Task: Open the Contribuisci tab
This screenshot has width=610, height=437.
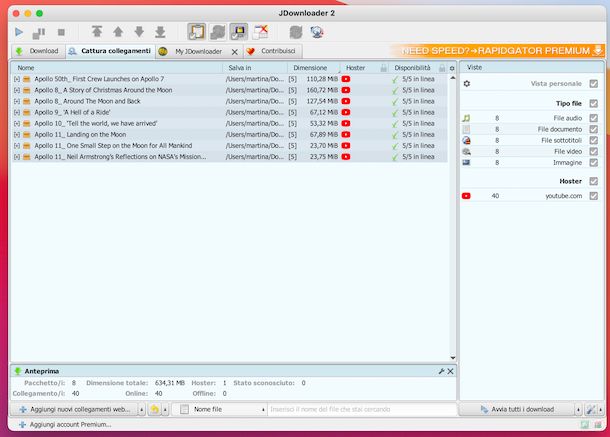Action: tap(272, 51)
